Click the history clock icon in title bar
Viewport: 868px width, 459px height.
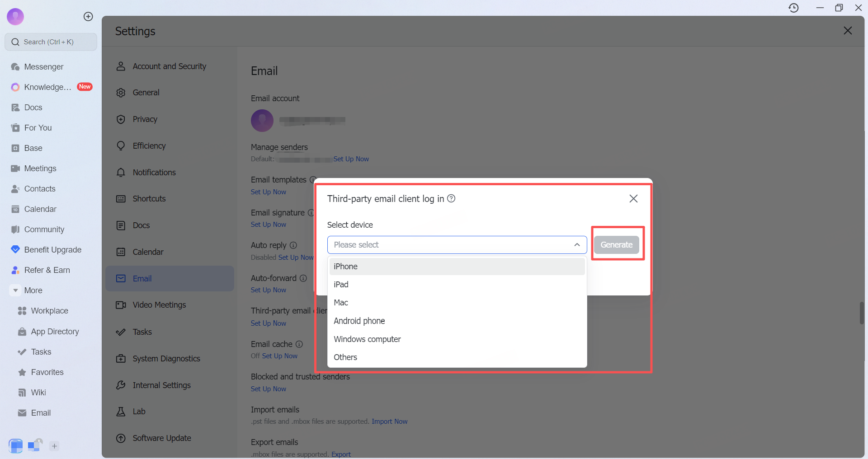coord(793,8)
